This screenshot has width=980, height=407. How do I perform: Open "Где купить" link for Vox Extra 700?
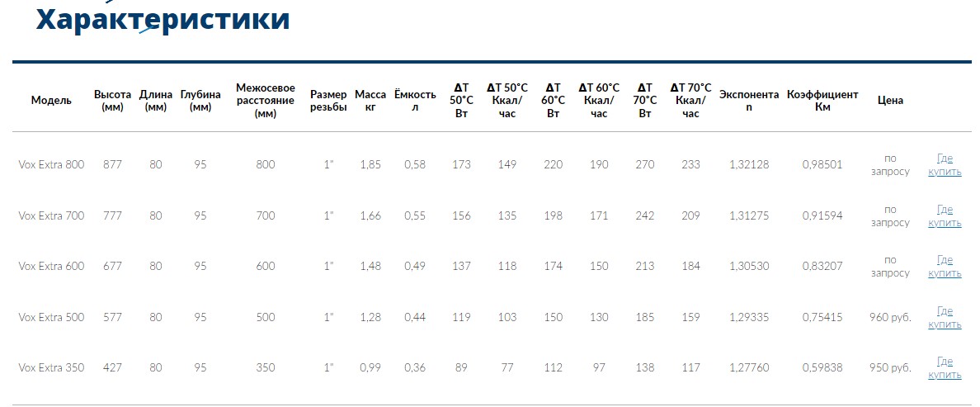(945, 215)
